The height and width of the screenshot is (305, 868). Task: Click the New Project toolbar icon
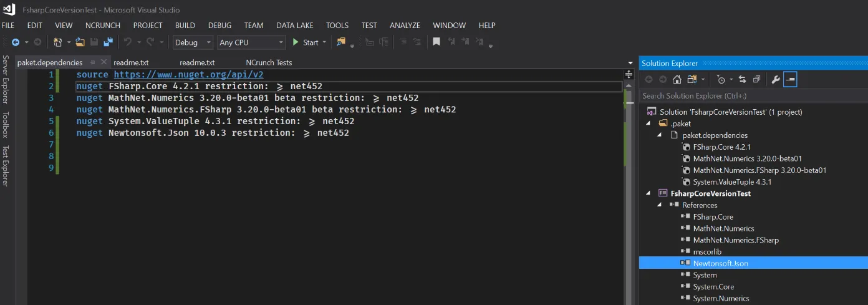(x=57, y=42)
